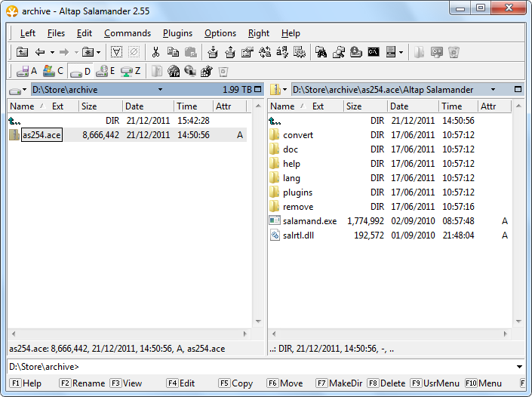Expand left panel path history dropdown

tap(160, 90)
